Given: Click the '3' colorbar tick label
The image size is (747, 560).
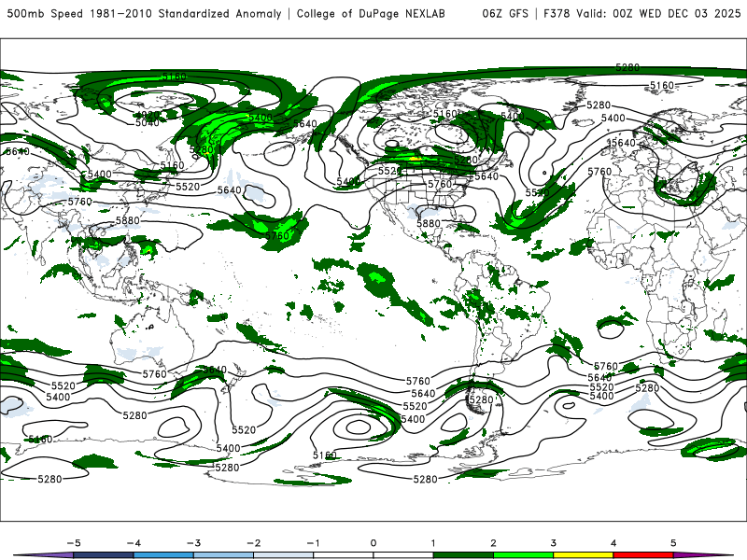Looking at the screenshot, I should (553, 543).
